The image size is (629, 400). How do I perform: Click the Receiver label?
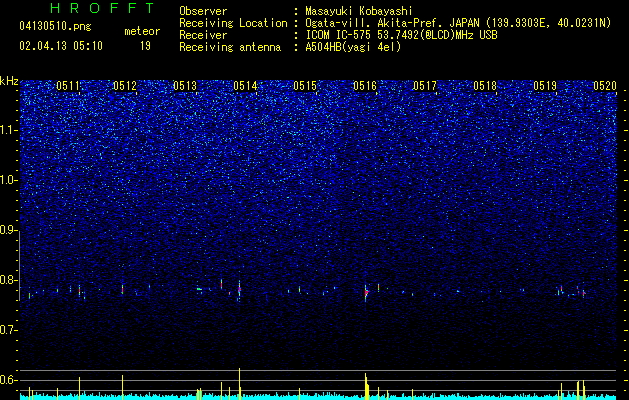point(203,35)
